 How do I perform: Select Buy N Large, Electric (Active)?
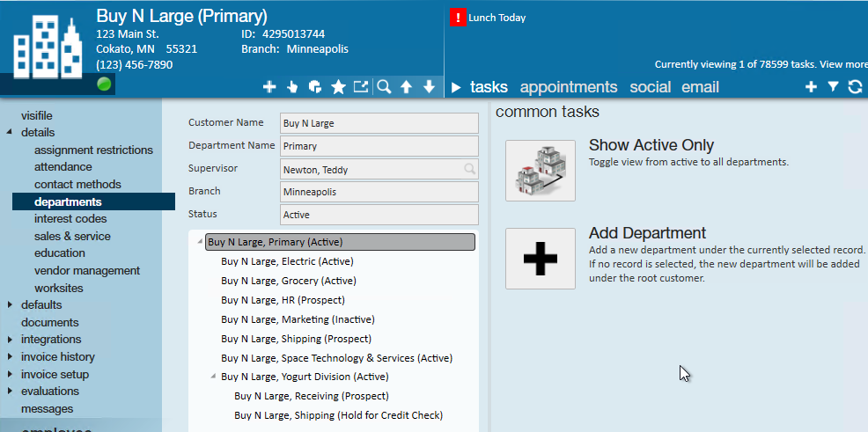pos(287,261)
